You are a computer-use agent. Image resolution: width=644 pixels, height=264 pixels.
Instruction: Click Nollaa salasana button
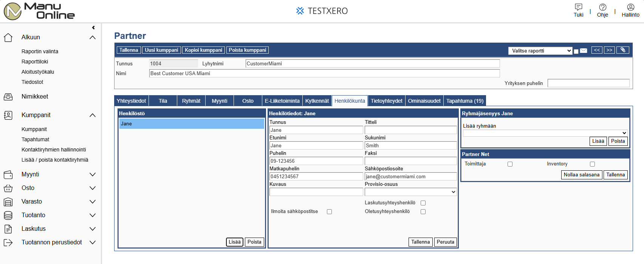pos(582,175)
